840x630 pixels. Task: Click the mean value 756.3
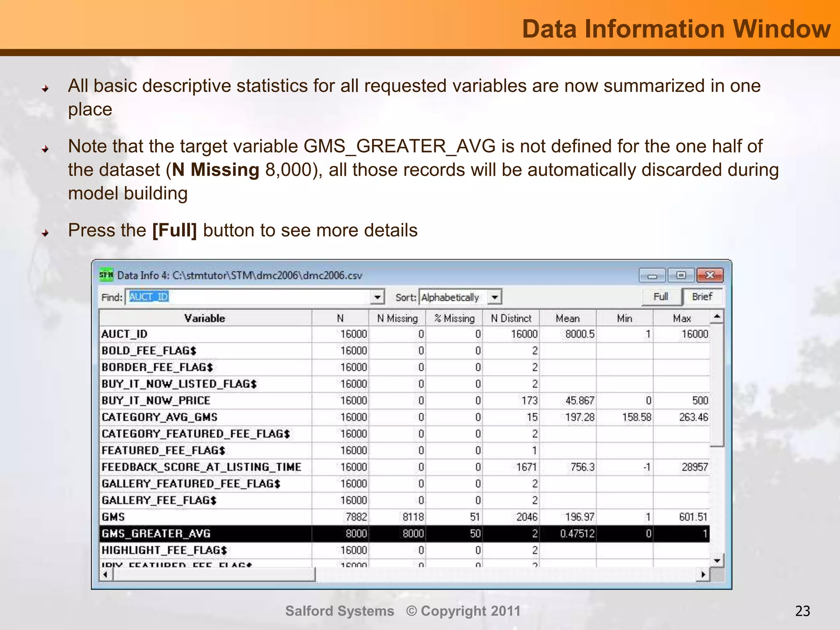[582, 467]
